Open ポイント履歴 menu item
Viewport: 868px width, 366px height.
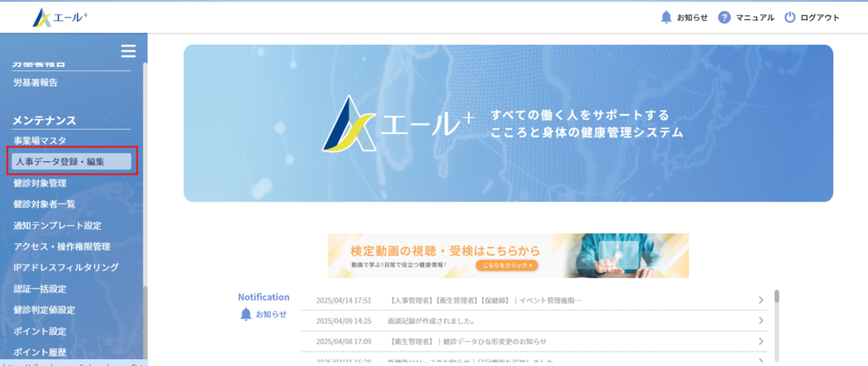tap(40, 352)
